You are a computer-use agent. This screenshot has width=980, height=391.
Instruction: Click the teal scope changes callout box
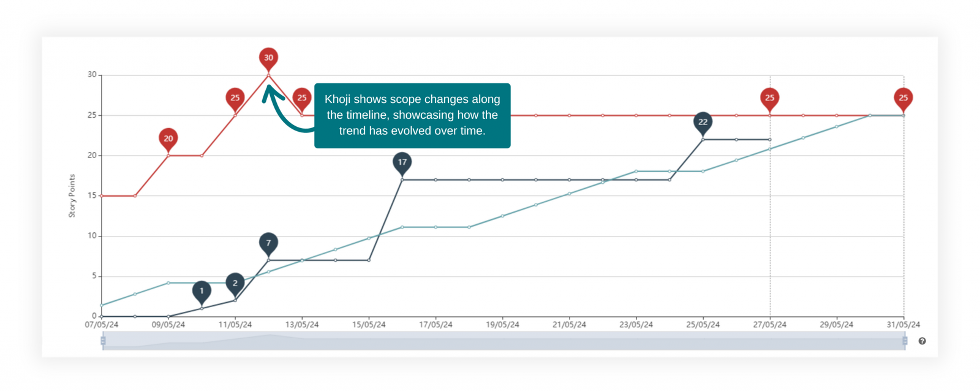(412, 115)
